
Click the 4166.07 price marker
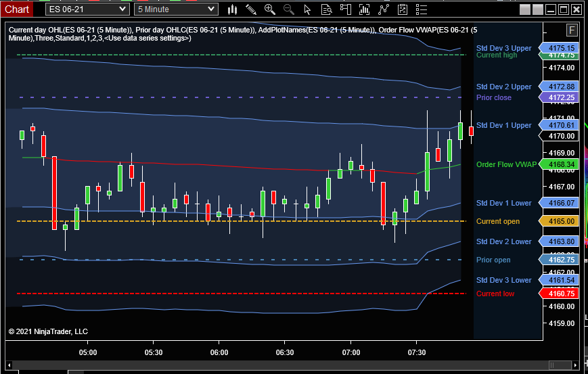(x=559, y=203)
